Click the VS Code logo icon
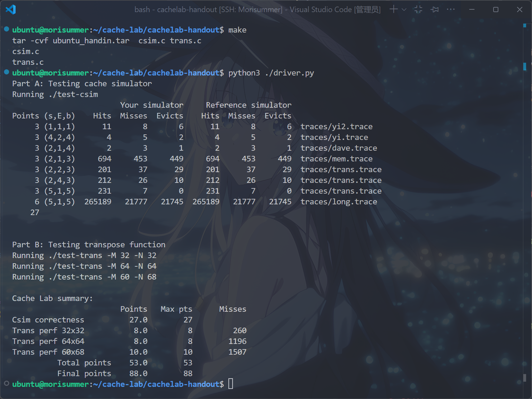Viewport: 532px width, 399px height. [x=11, y=9]
